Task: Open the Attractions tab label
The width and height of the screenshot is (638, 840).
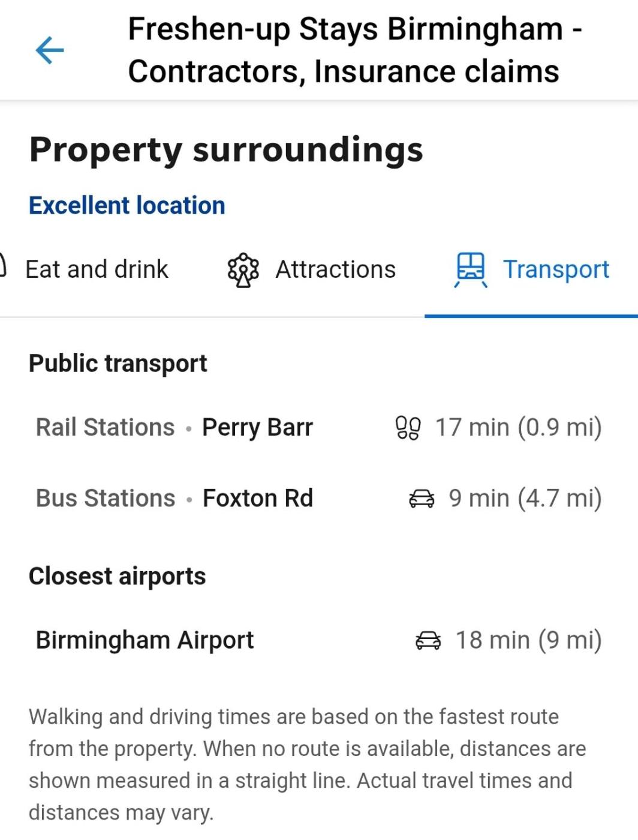Action: (x=335, y=269)
